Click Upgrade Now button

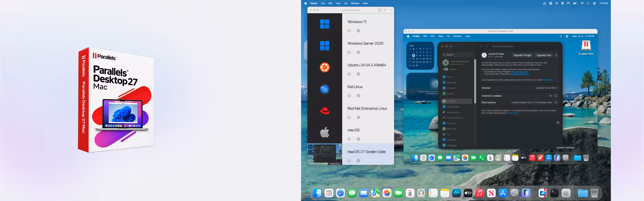point(544,55)
